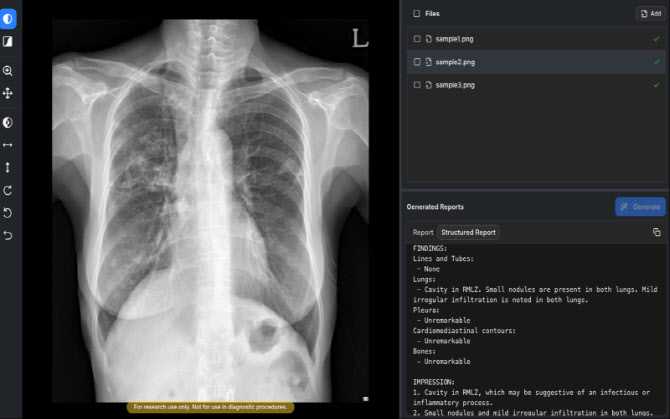Check the Files select-all checkbox

[417, 14]
